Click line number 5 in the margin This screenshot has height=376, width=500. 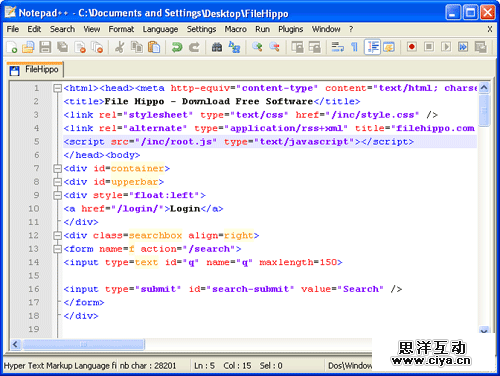36,142
